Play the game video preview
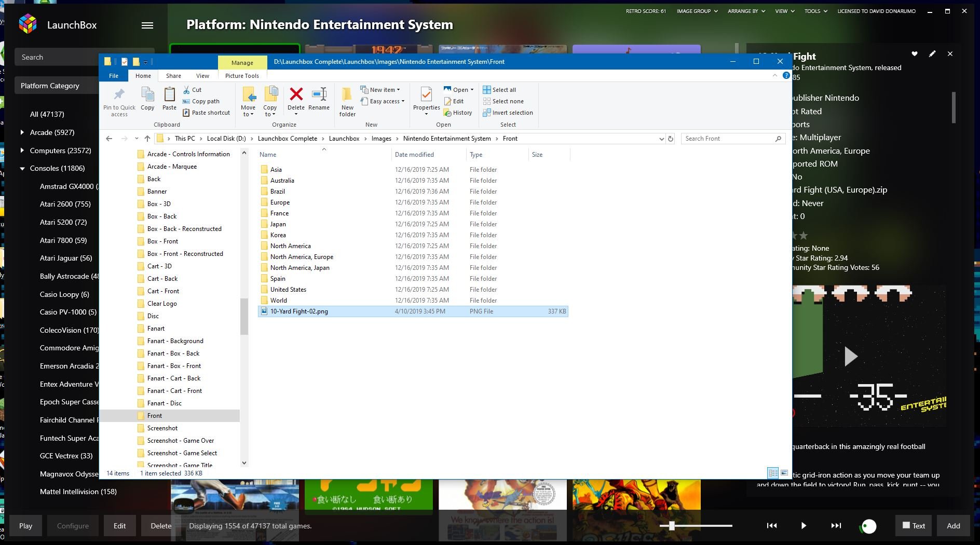 point(850,356)
